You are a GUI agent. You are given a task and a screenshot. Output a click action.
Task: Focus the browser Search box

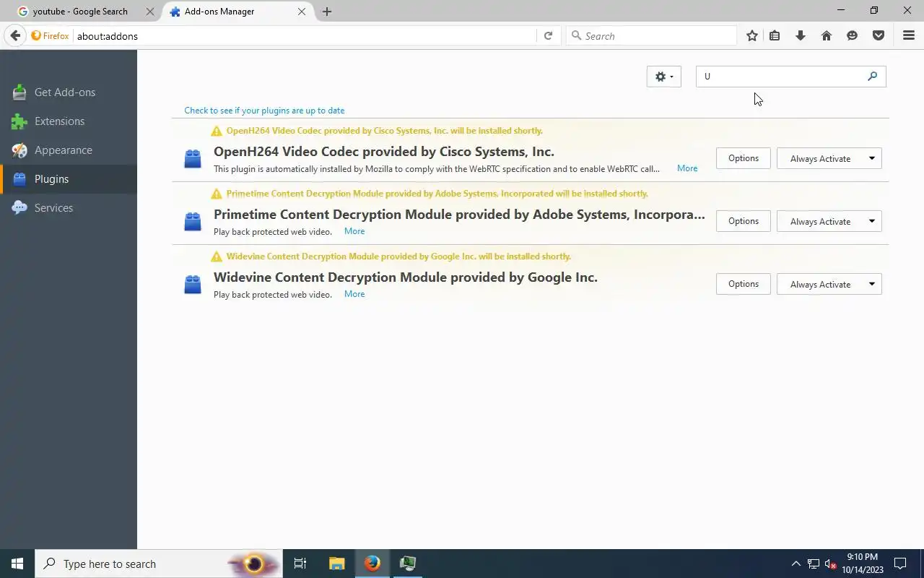tap(651, 35)
